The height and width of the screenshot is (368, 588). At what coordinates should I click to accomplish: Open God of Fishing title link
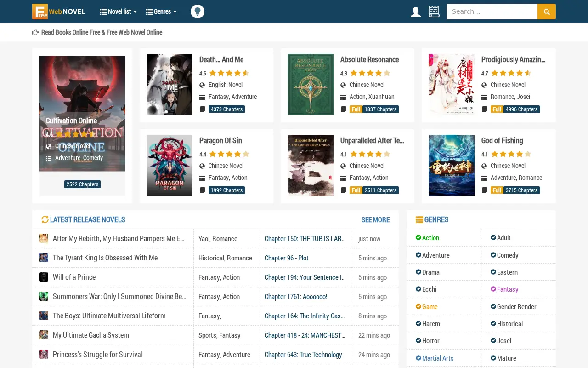tap(502, 140)
